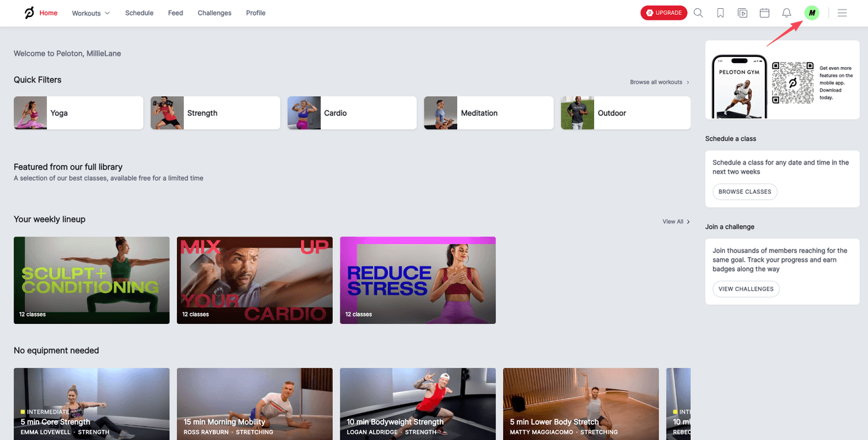
Task: Click the MillieLane profile avatar
Action: click(x=812, y=12)
